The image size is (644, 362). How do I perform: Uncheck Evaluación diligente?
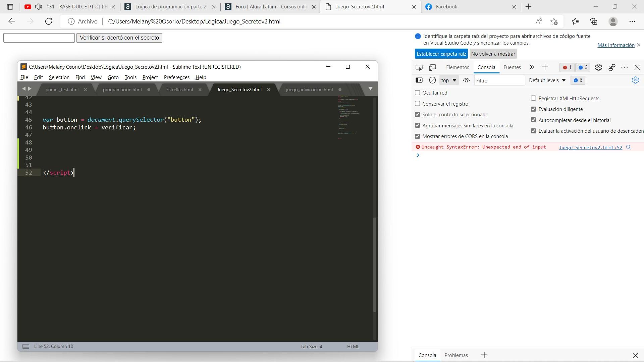pos(534,109)
